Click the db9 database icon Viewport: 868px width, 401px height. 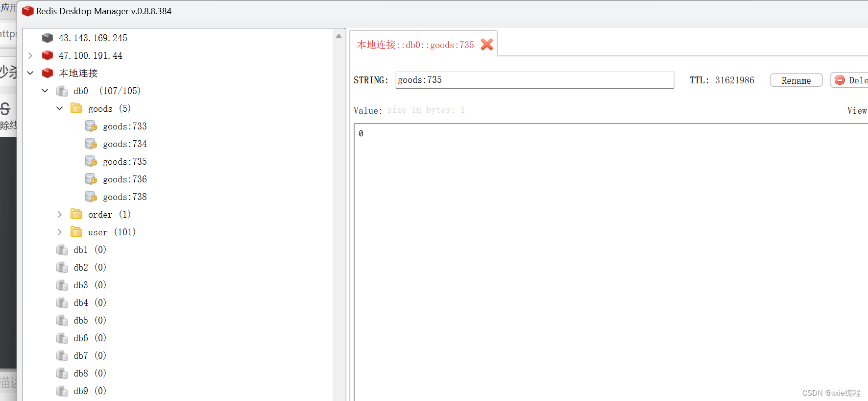(62, 391)
